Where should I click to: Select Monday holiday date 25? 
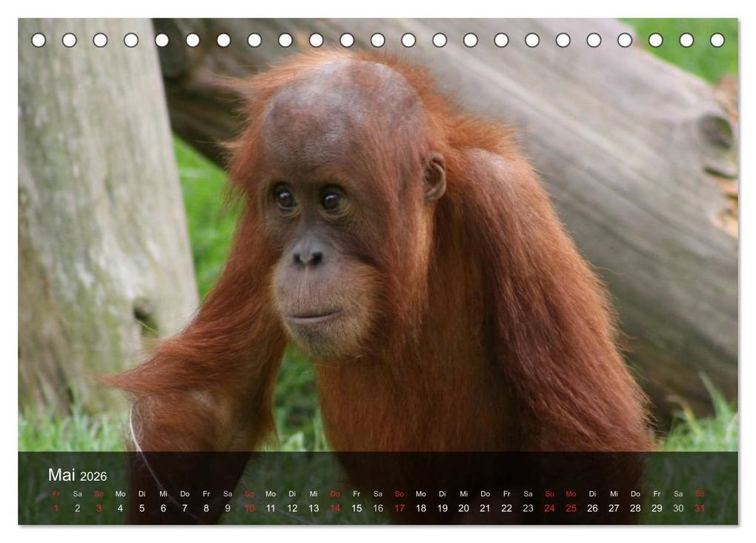pyautogui.click(x=571, y=508)
